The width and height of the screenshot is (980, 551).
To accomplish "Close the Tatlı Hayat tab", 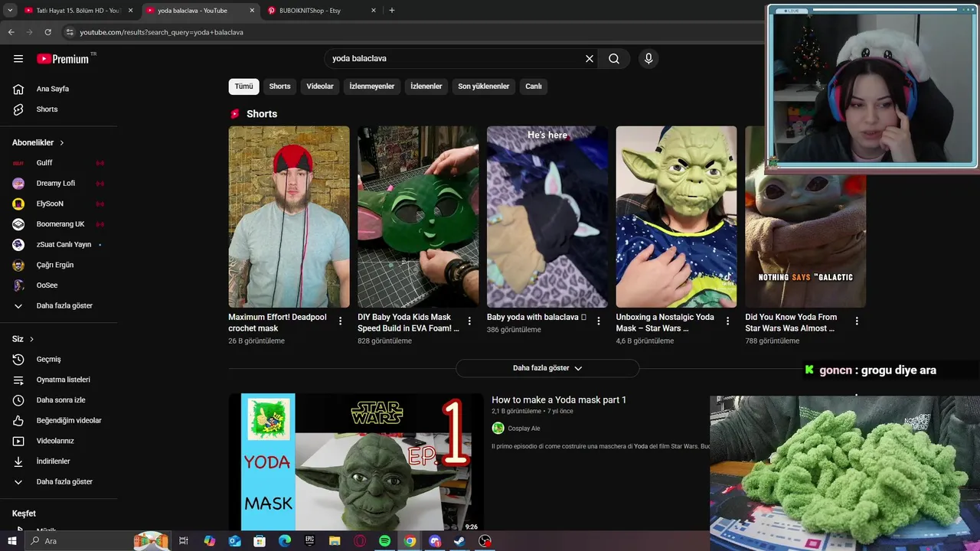I will [131, 11].
